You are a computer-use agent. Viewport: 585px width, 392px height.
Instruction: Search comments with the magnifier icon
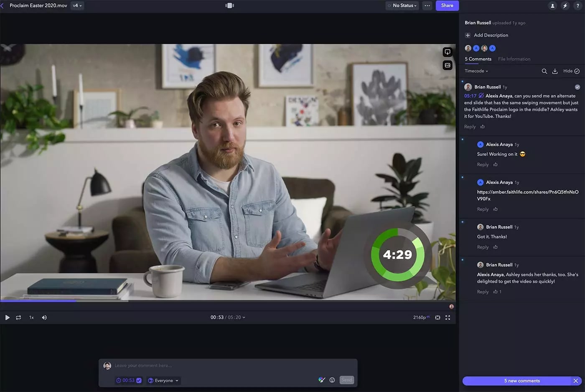pyautogui.click(x=544, y=71)
